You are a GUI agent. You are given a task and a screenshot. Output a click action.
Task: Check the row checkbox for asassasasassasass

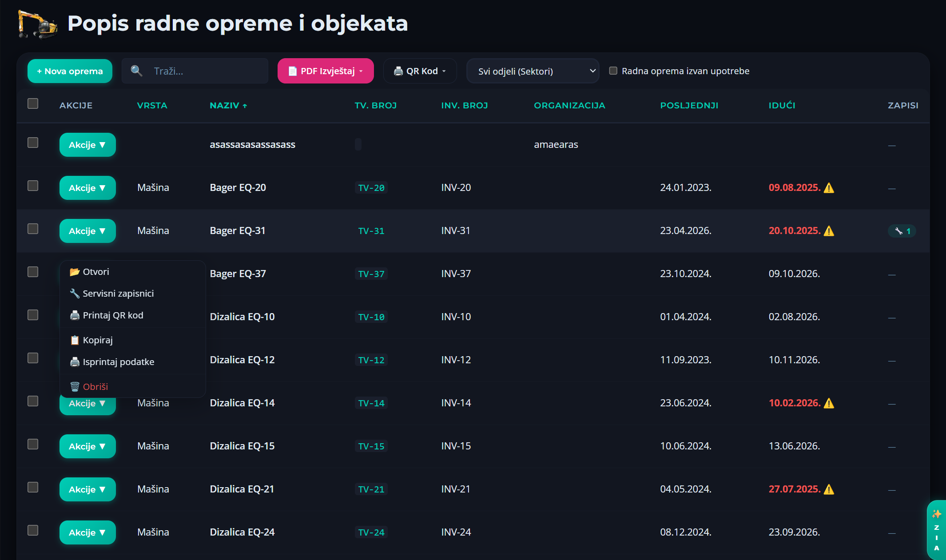pyautogui.click(x=33, y=143)
